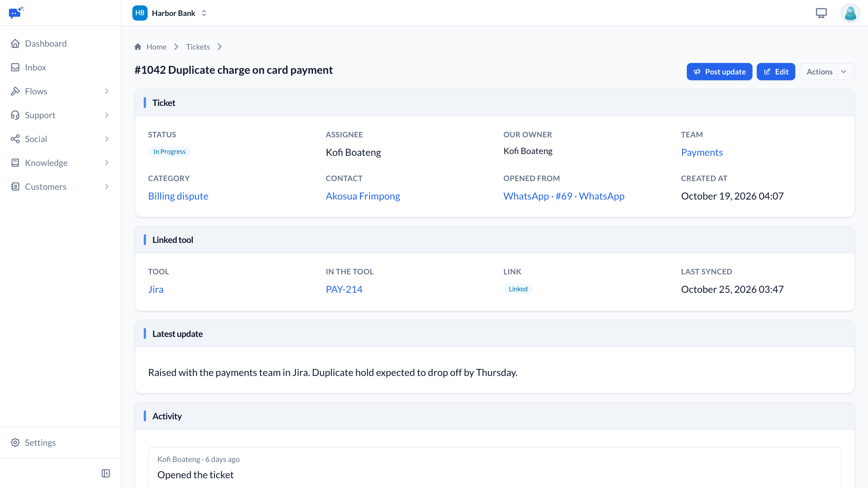The width and height of the screenshot is (868, 488).
Task: Click the Linked status badge
Action: point(518,289)
